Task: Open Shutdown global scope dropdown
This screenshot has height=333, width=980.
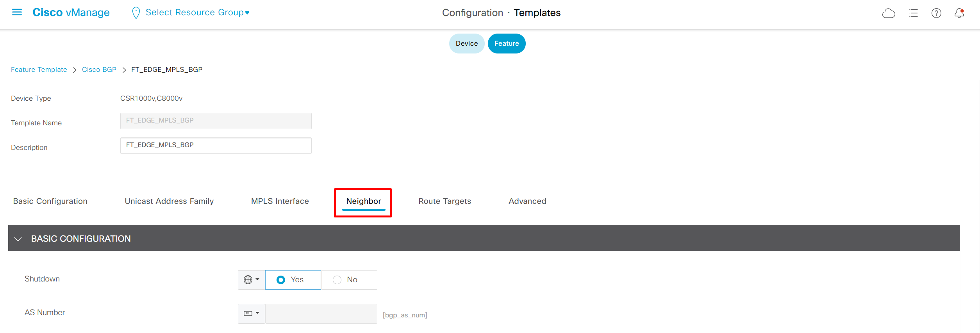Action: tap(251, 280)
